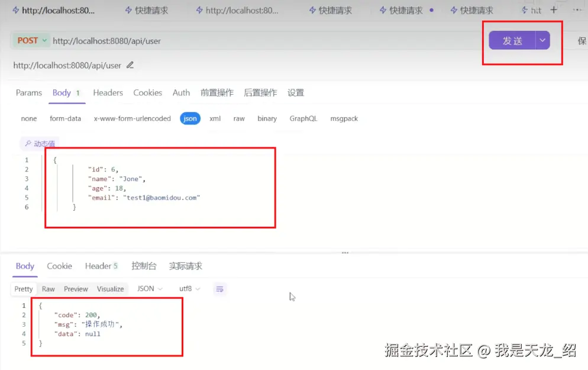Open the response Cookie tab

[59, 266]
